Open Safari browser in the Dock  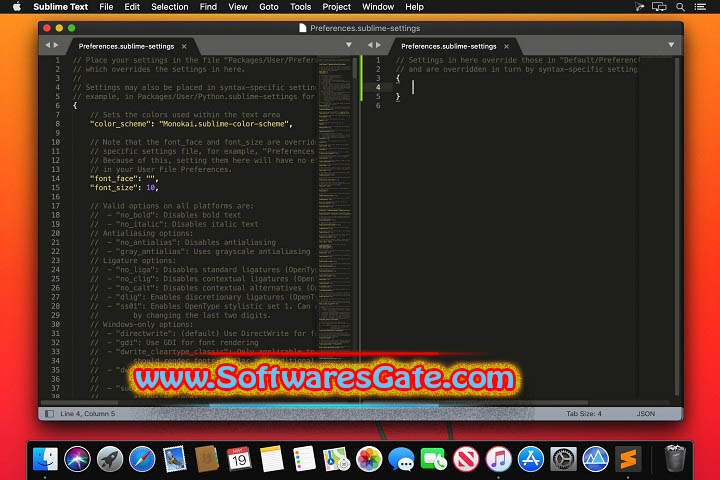click(x=142, y=458)
